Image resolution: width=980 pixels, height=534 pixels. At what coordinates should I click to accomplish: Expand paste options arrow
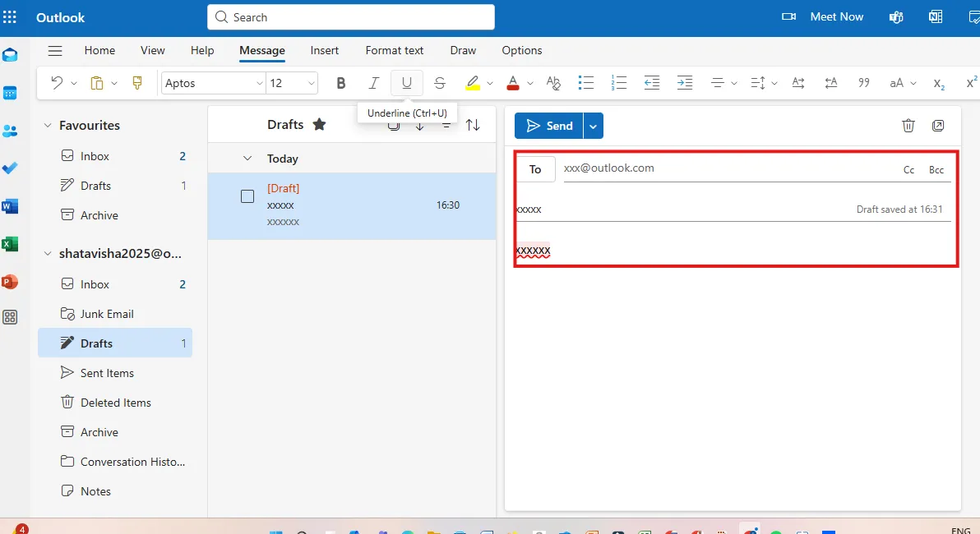point(113,83)
